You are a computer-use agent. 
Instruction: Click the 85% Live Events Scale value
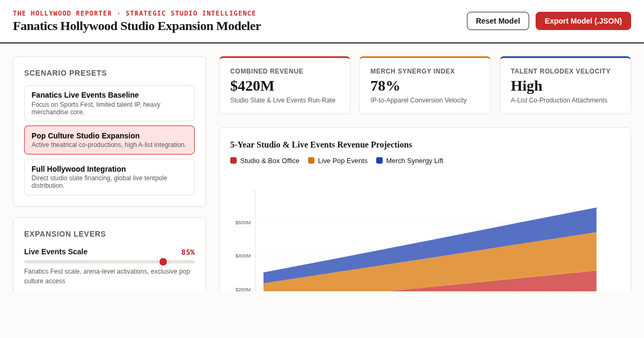[188, 252]
